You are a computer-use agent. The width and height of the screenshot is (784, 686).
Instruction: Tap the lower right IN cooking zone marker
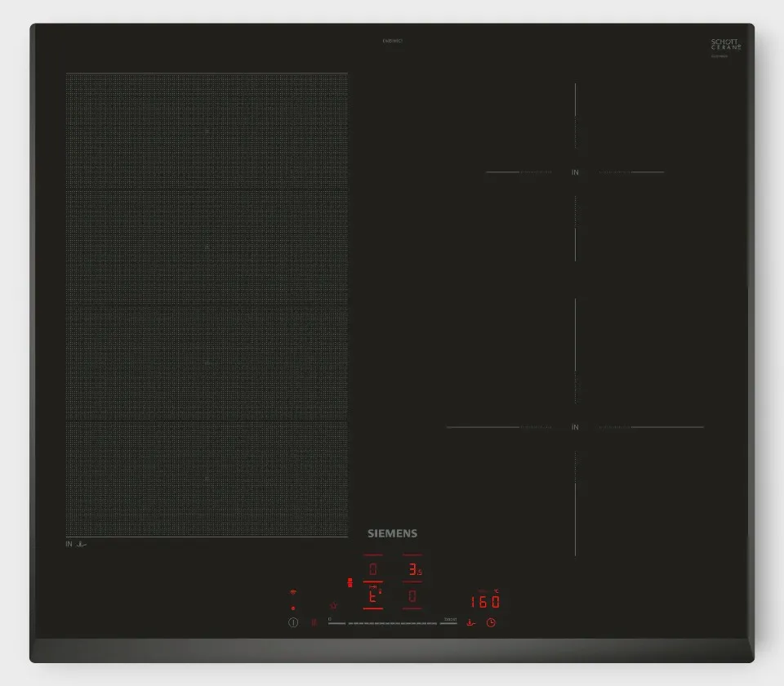(x=575, y=427)
